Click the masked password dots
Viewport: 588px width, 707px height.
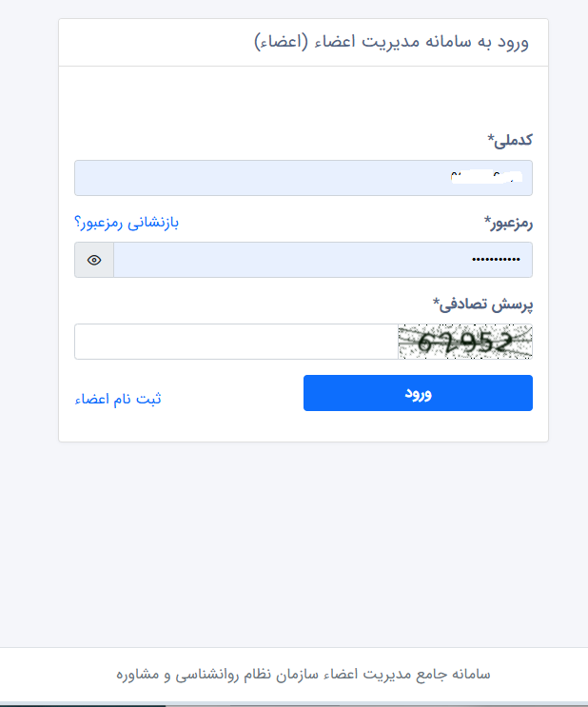click(496, 260)
